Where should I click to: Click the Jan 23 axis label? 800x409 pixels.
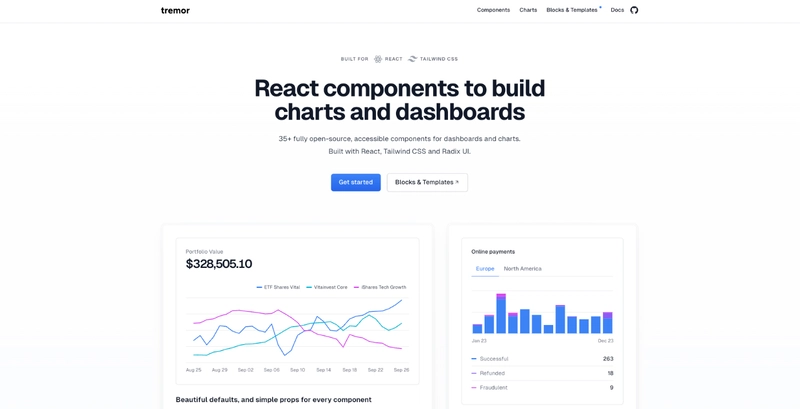tap(479, 341)
